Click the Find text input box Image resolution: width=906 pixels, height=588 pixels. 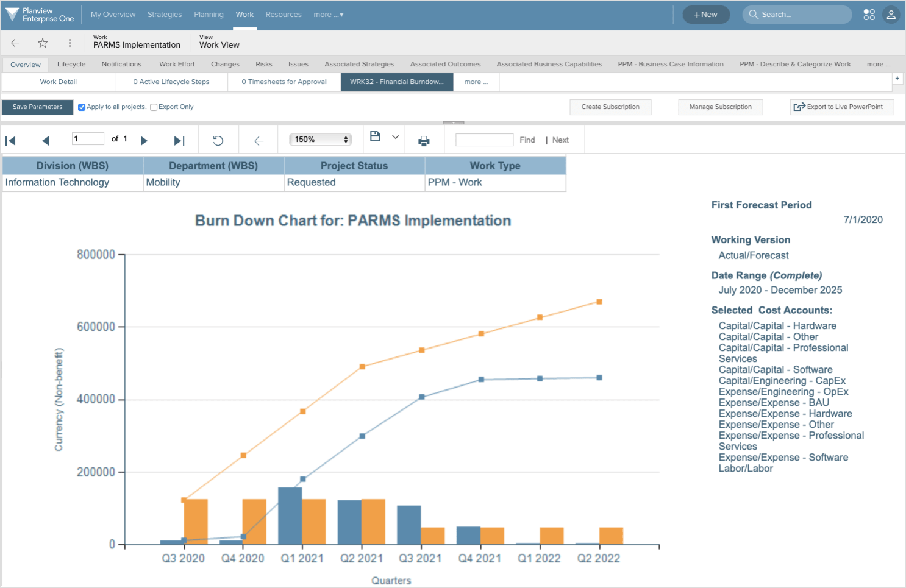(484, 140)
